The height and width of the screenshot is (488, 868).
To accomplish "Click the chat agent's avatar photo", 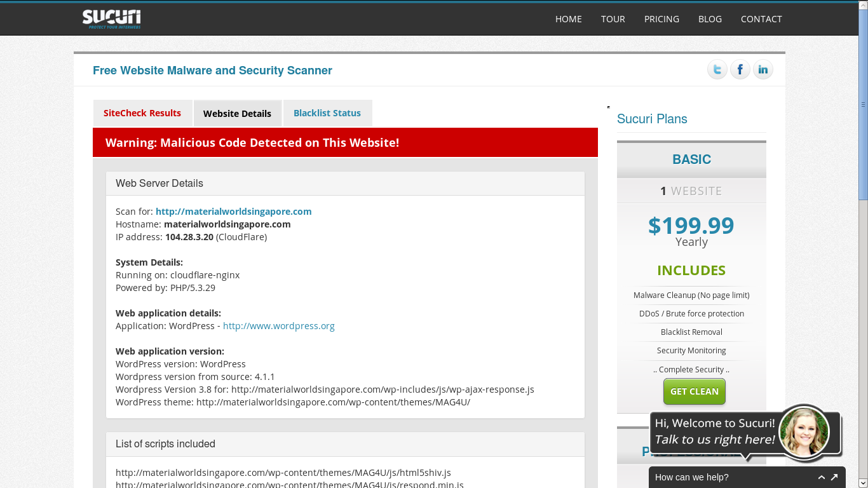I will pyautogui.click(x=804, y=431).
